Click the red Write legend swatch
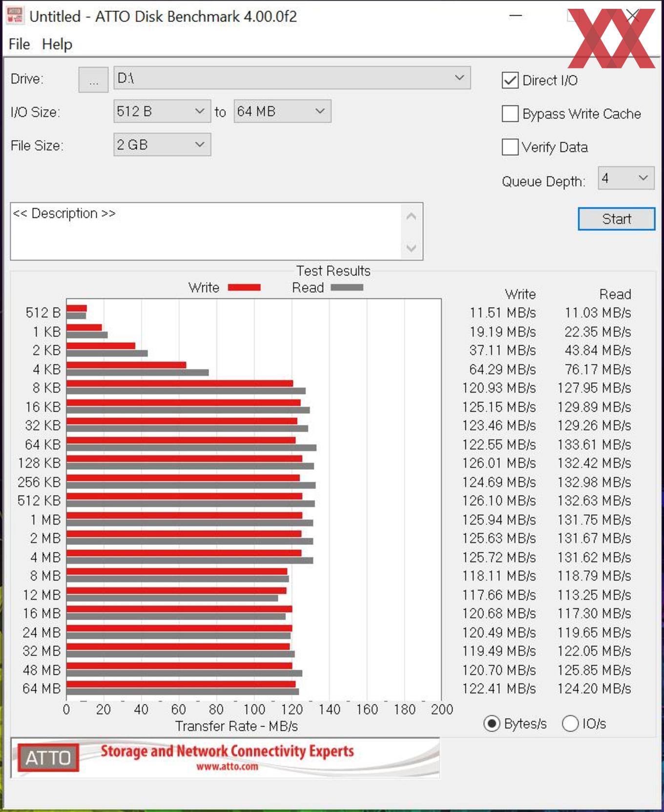The image size is (664, 812). point(244,288)
